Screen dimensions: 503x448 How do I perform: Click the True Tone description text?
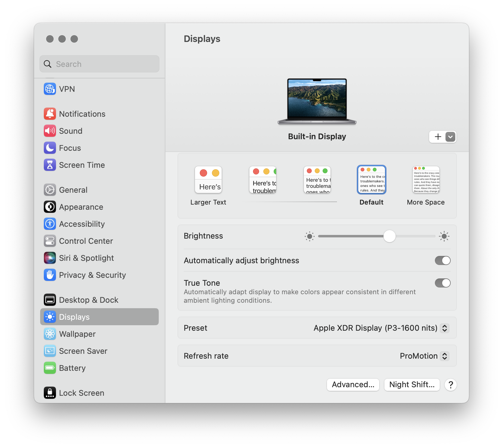(300, 296)
